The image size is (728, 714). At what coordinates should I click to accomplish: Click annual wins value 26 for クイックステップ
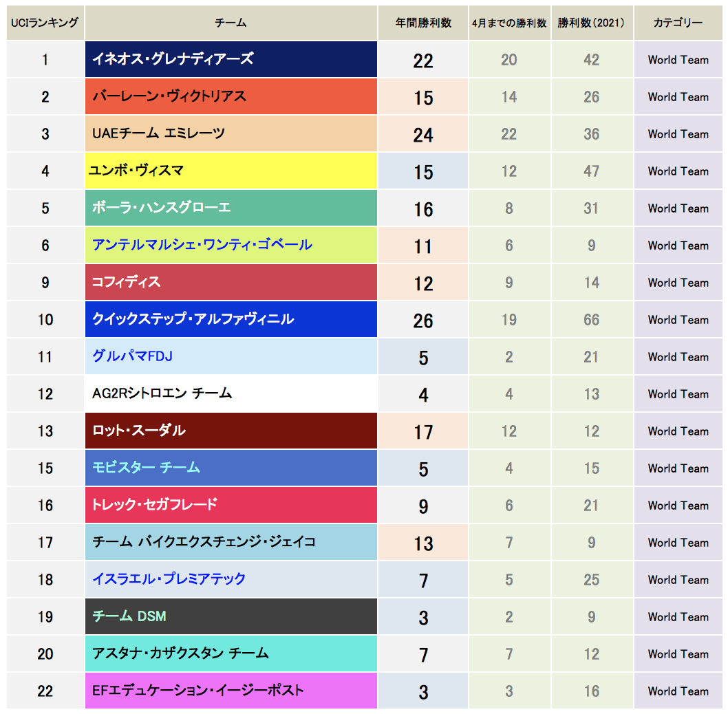(423, 321)
